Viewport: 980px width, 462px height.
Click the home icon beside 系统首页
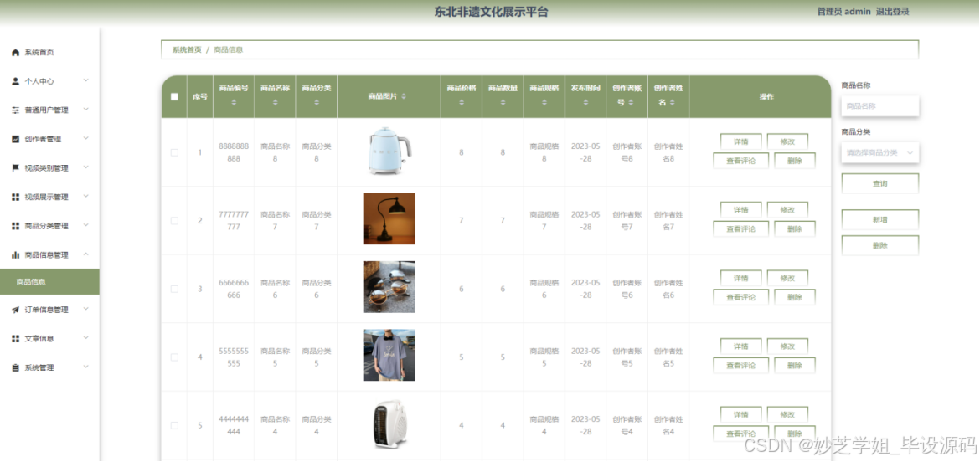pyautogui.click(x=16, y=53)
